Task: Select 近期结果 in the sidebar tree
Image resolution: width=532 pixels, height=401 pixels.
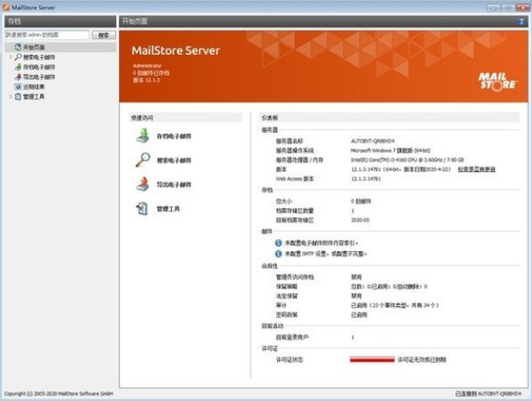Action: point(33,87)
